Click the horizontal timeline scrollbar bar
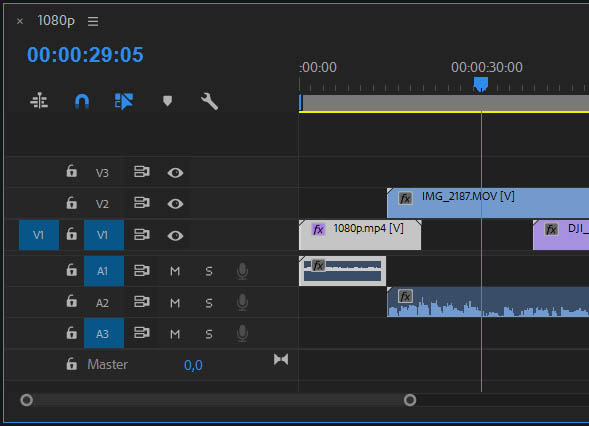 (x=218, y=400)
